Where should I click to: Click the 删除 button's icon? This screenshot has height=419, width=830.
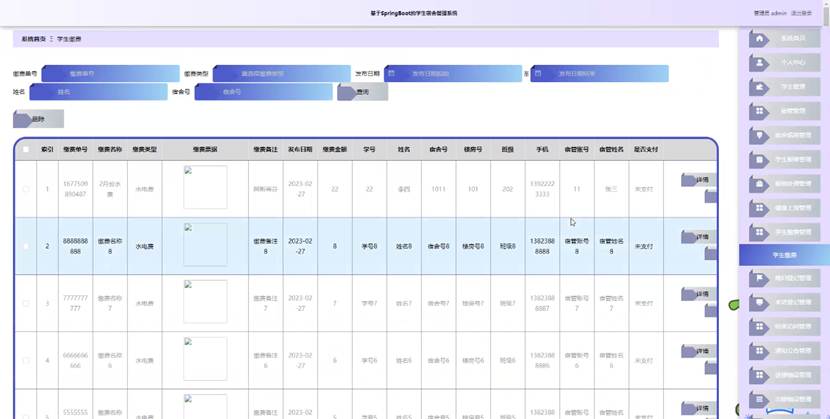(22, 119)
